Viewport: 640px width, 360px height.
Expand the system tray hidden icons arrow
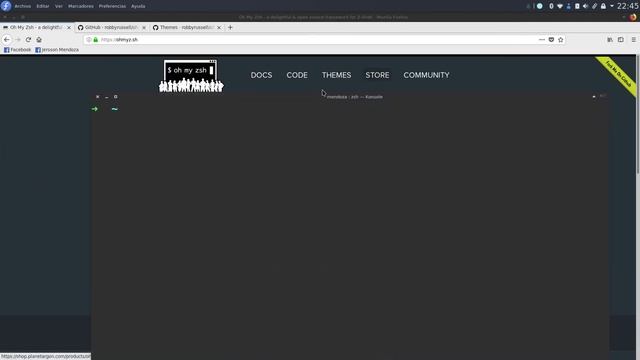click(612, 6)
